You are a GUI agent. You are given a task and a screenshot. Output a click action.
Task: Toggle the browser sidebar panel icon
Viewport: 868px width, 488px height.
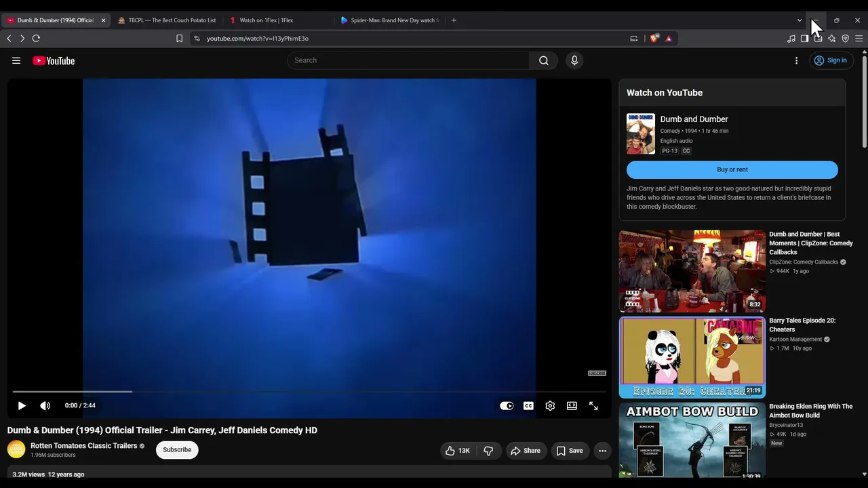coord(804,39)
